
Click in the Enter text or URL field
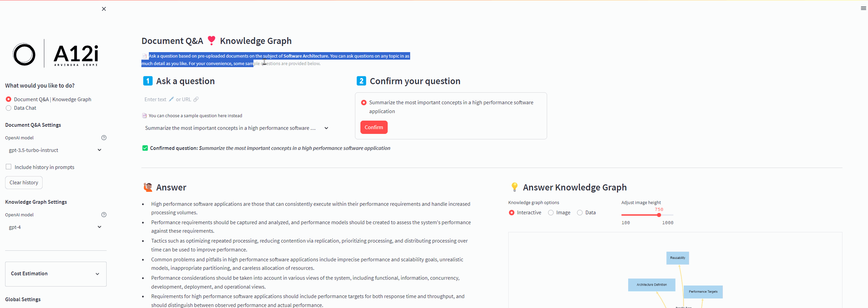(x=237, y=99)
